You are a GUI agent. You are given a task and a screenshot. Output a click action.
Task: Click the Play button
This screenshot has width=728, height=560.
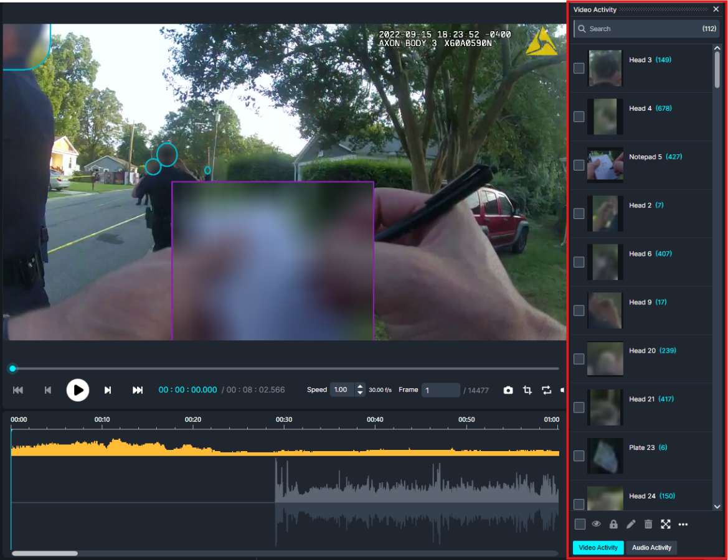[x=78, y=390]
